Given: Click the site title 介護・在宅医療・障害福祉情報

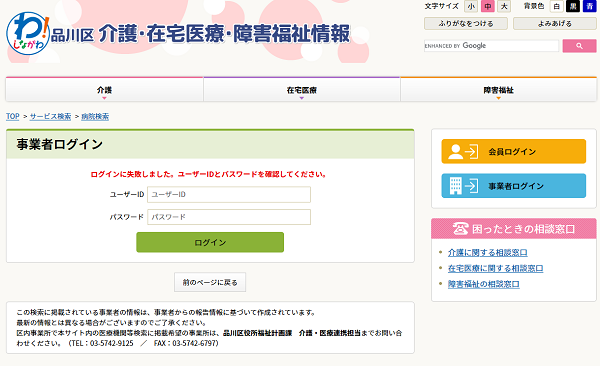Looking at the screenshot, I should click(224, 34).
